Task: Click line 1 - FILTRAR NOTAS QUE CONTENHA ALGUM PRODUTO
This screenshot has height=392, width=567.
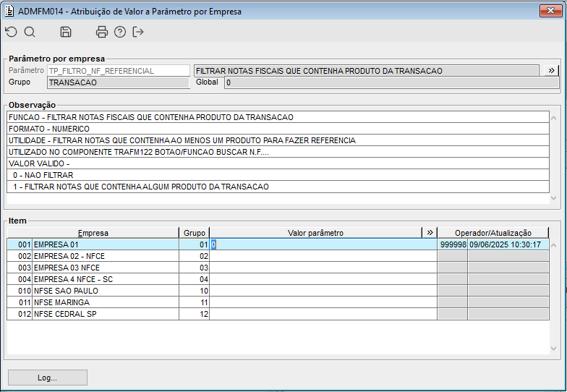Action: pyautogui.click(x=278, y=187)
